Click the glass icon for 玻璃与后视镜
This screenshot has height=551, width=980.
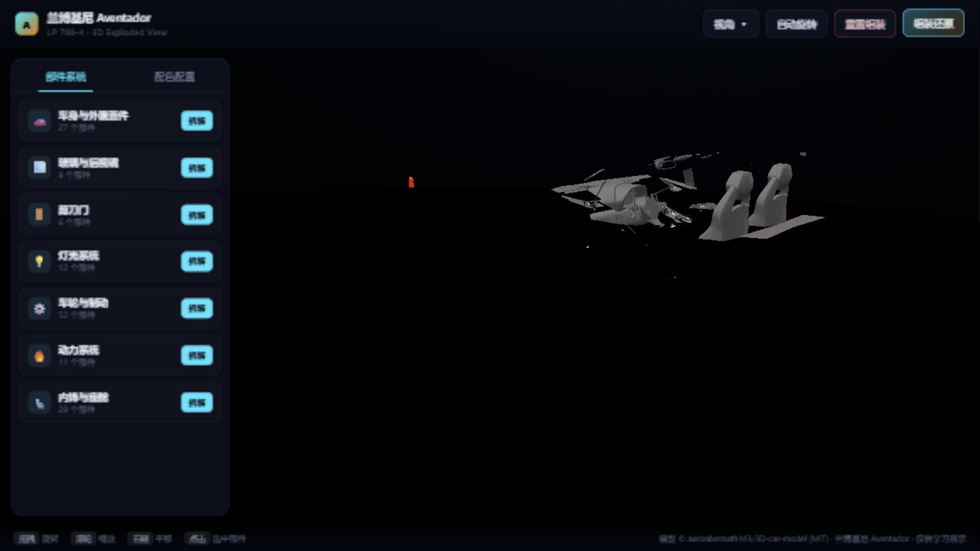(x=40, y=168)
